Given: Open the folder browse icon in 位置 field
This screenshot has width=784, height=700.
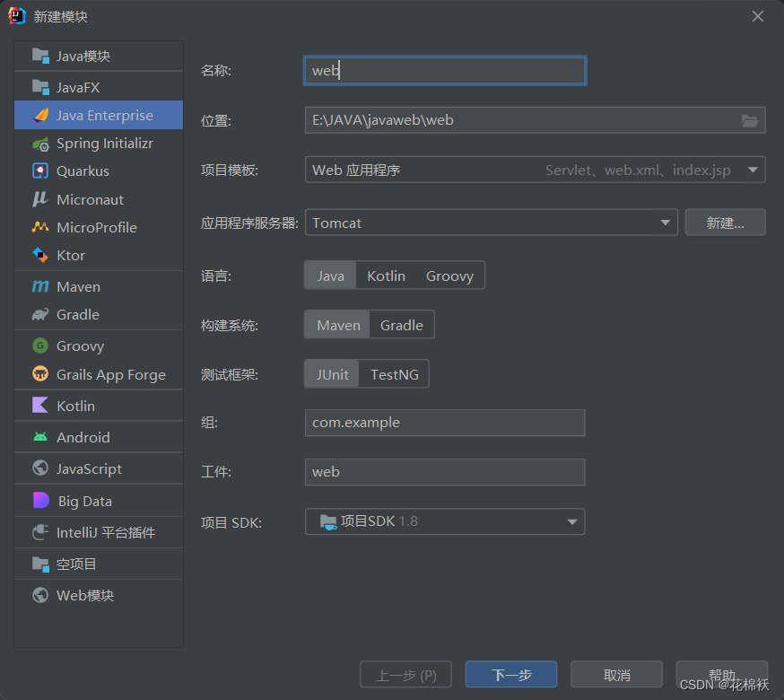Looking at the screenshot, I should pyautogui.click(x=750, y=120).
